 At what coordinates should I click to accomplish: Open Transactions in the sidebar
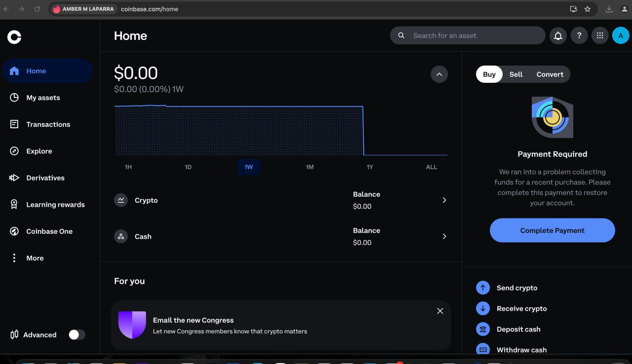click(47, 124)
